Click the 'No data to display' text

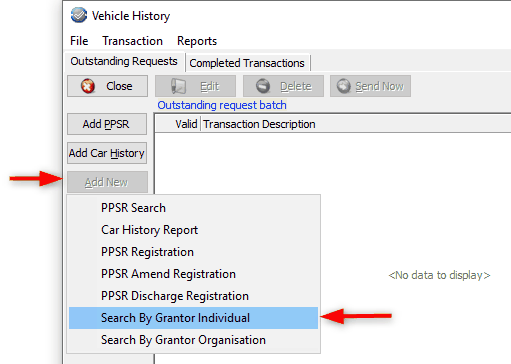pos(439,275)
